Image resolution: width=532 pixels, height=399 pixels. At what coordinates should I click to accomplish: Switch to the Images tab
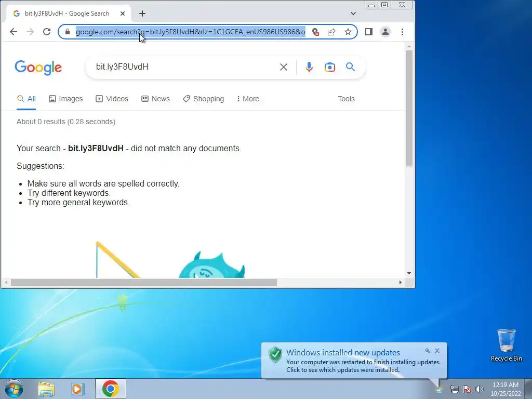[x=66, y=99]
